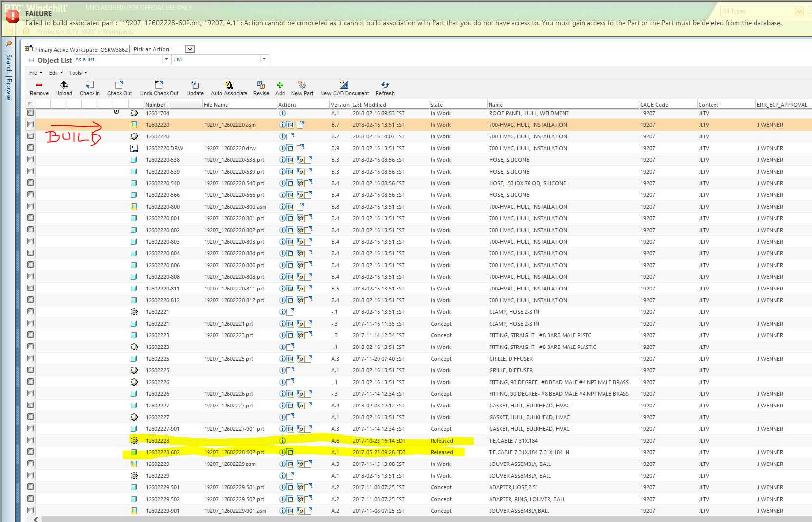The width and height of the screenshot is (812, 522).
Task: Click the Workspaces breadcrumb link
Action: 118,32
